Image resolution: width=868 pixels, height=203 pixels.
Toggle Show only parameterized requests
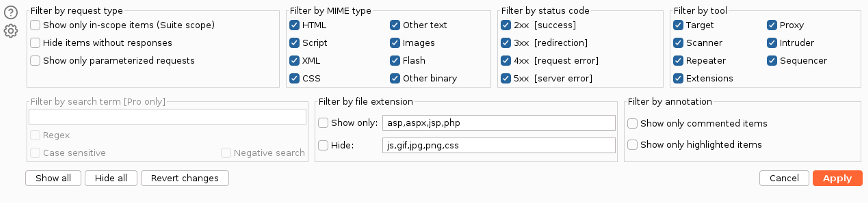[35, 61]
